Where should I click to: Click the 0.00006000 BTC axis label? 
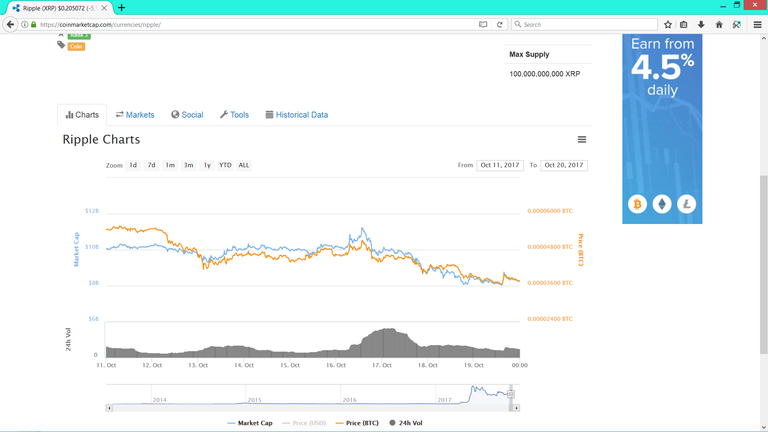(550, 211)
